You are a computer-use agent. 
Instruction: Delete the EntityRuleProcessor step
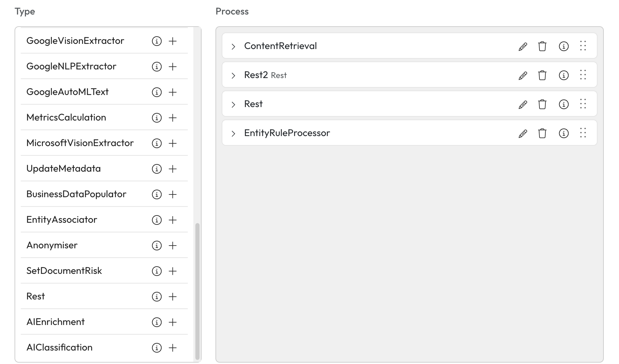coord(542,133)
